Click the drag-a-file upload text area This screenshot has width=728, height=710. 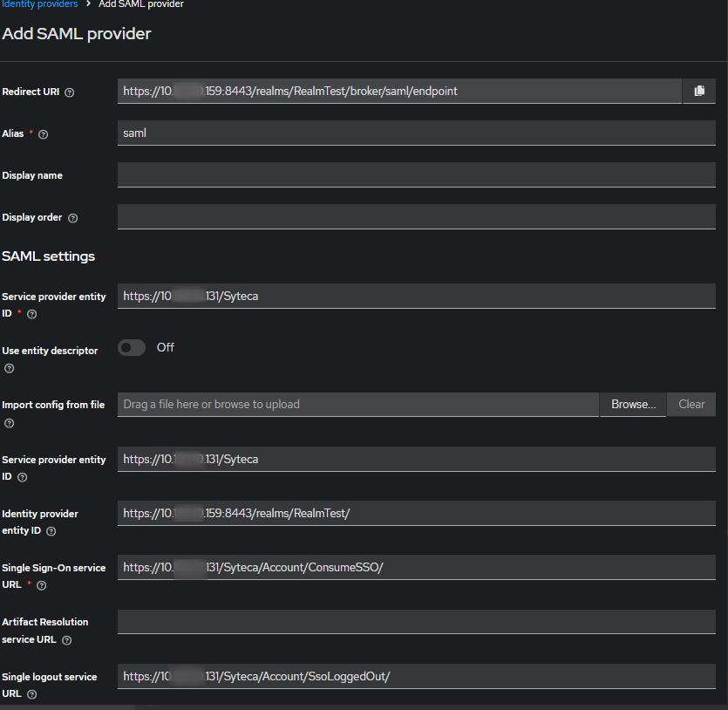click(357, 404)
